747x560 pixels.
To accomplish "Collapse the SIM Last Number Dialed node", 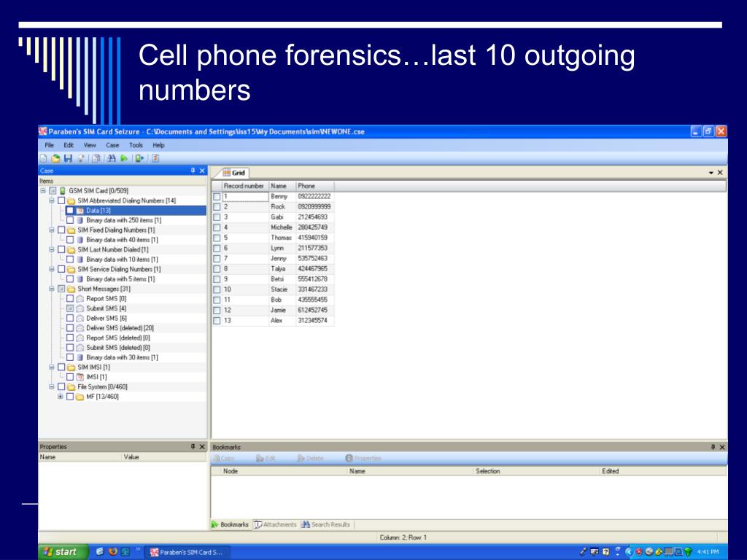I will pyautogui.click(x=52, y=249).
